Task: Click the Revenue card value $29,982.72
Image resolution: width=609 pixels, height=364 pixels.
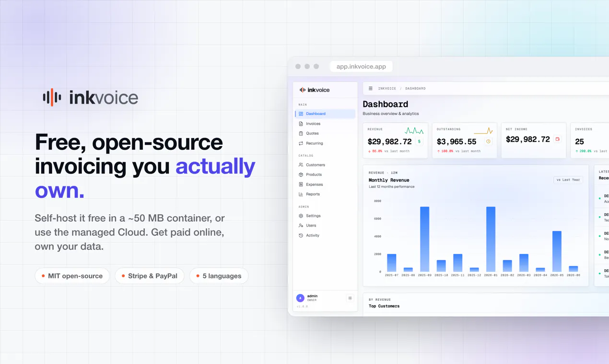Action: (389, 142)
